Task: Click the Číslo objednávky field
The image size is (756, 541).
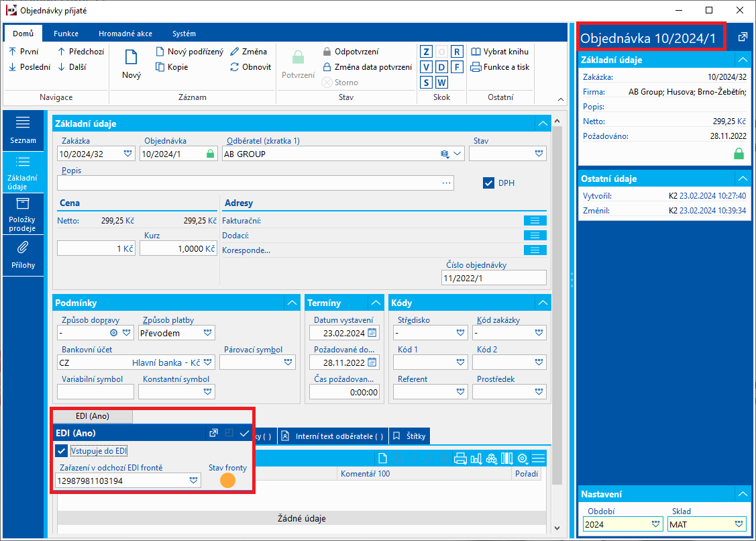Action: coord(494,278)
